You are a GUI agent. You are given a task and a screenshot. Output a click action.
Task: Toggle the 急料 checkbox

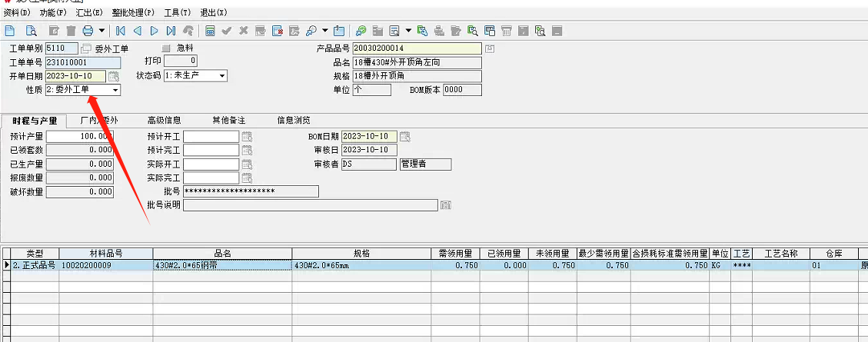tap(165, 48)
